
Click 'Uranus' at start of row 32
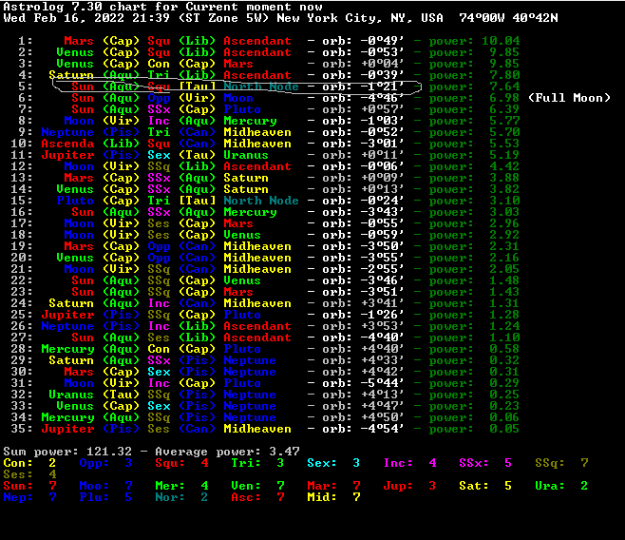tap(71, 395)
